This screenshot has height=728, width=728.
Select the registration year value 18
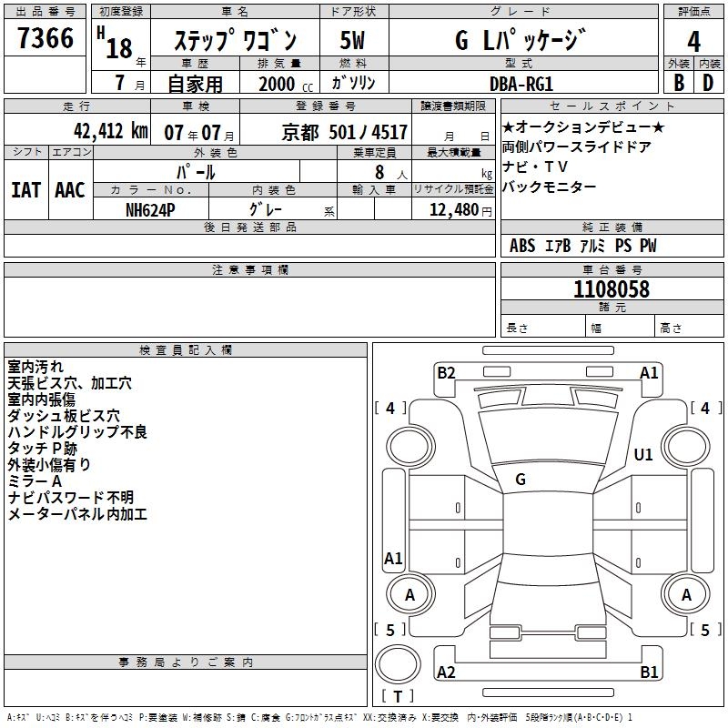(x=119, y=48)
